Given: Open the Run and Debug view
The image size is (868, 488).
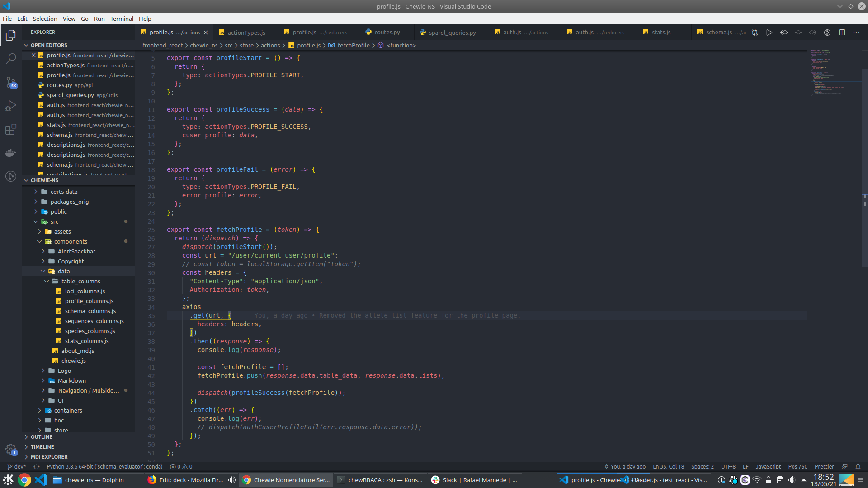Looking at the screenshot, I should point(11,106).
